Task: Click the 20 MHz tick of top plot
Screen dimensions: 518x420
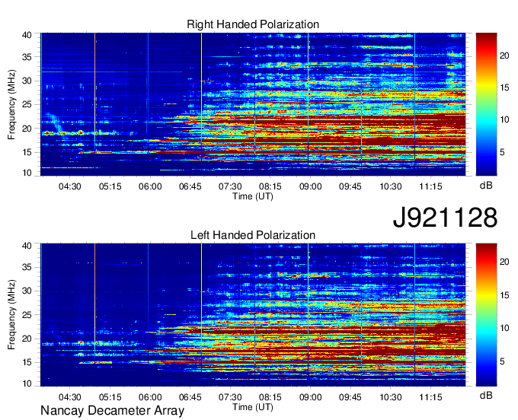Action: (x=27, y=129)
